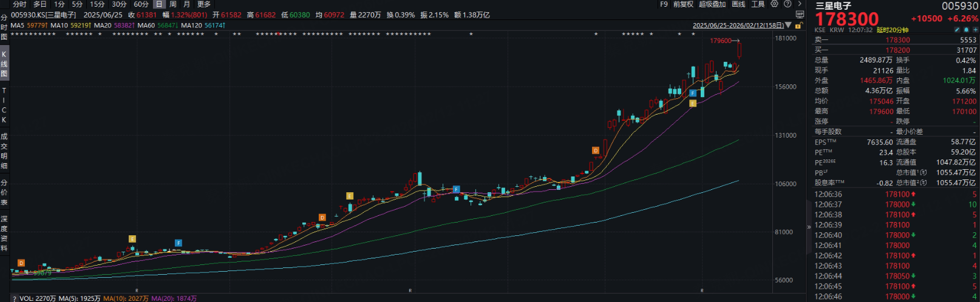Click the blue F marker near price 156000

tap(693, 93)
